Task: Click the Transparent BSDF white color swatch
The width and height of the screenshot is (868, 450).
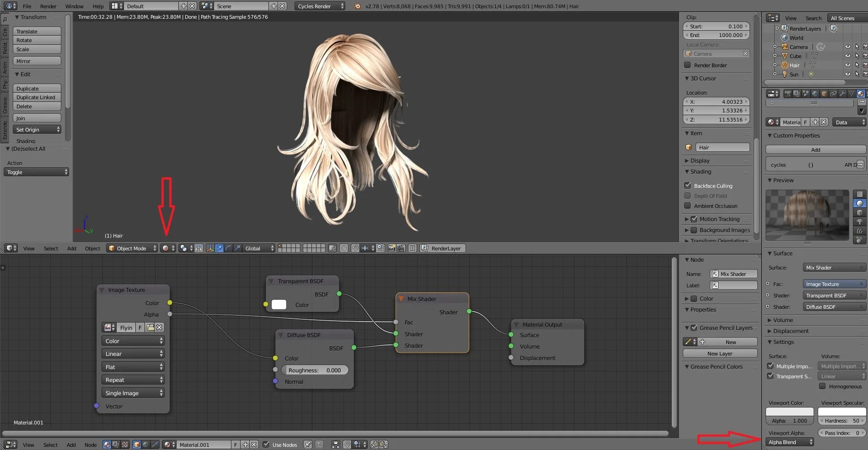Action: (x=279, y=305)
